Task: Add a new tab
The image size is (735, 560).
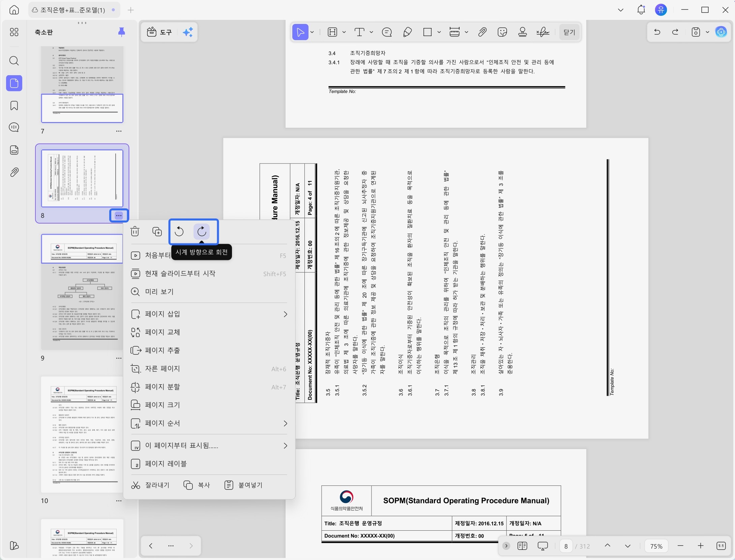Action: click(x=131, y=10)
